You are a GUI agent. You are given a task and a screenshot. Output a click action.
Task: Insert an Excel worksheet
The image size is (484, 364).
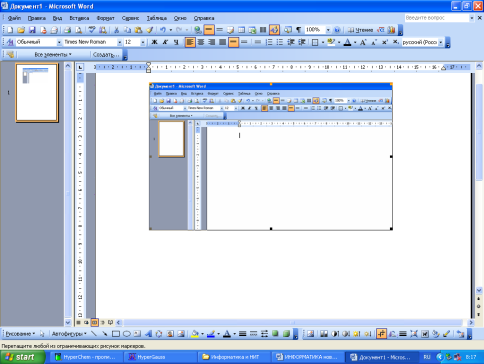pyautogui.click(x=252, y=30)
